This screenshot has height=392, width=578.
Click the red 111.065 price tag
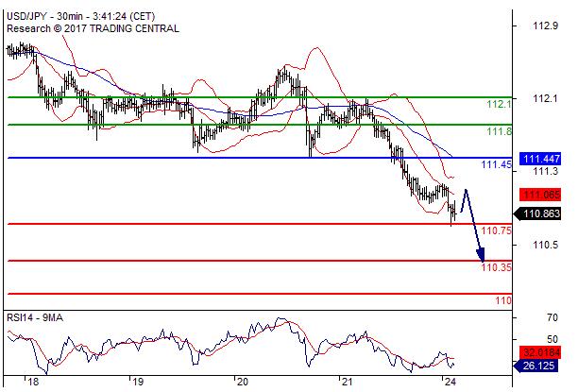[540, 195]
